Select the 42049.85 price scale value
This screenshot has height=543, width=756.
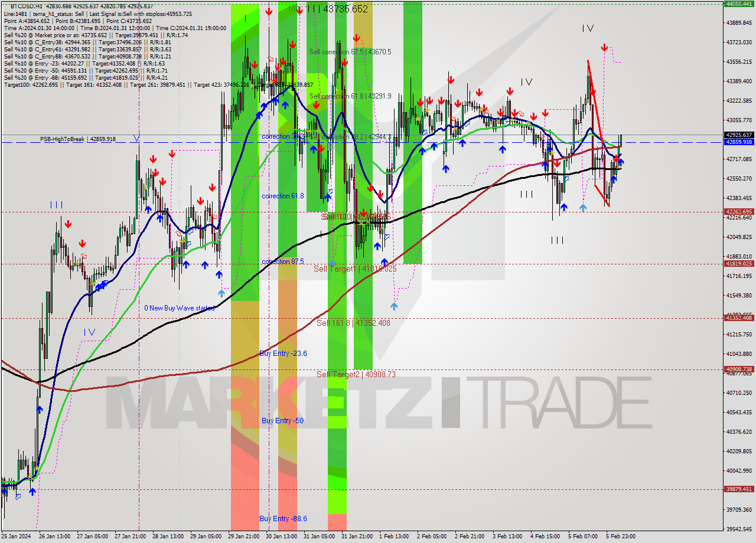point(739,237)
